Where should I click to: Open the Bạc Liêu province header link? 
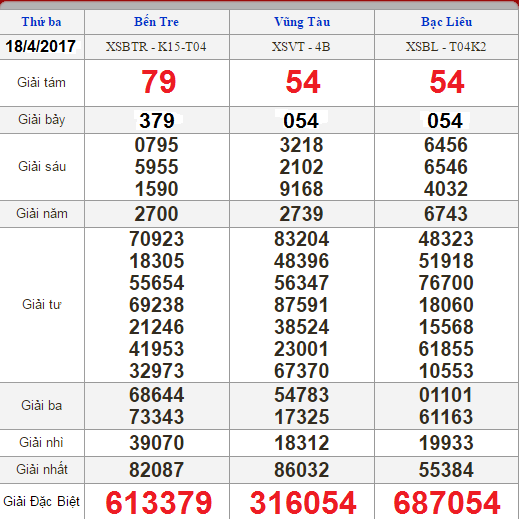pos(446,22)
